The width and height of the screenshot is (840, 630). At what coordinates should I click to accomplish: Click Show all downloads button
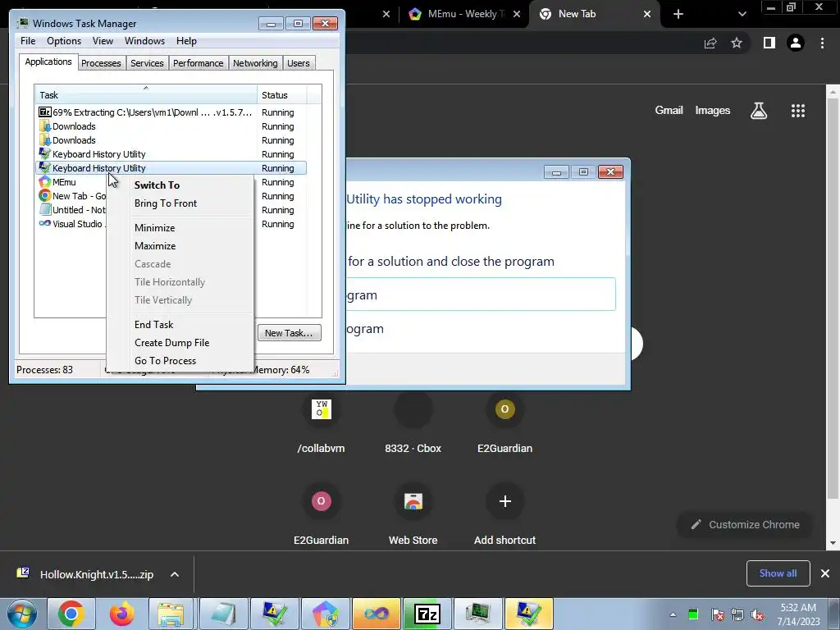pos(778,573)
